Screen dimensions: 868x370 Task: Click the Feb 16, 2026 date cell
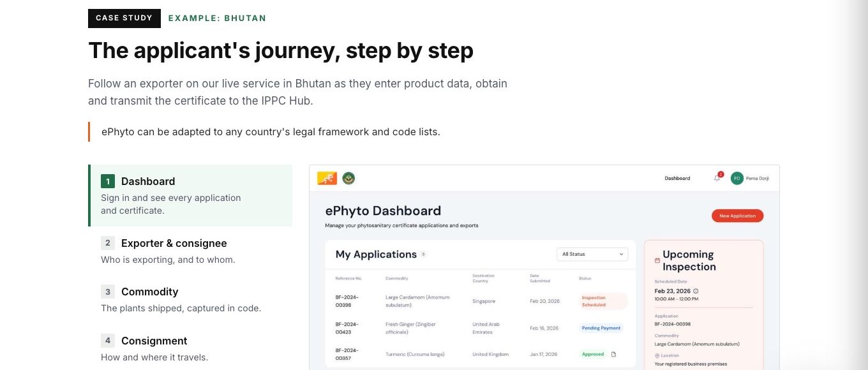tap(544, 328)
